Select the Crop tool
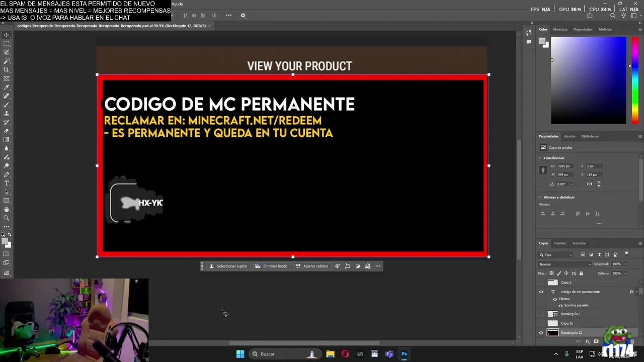The height and width of the screenshot is (362, 644). coord(7,69)
